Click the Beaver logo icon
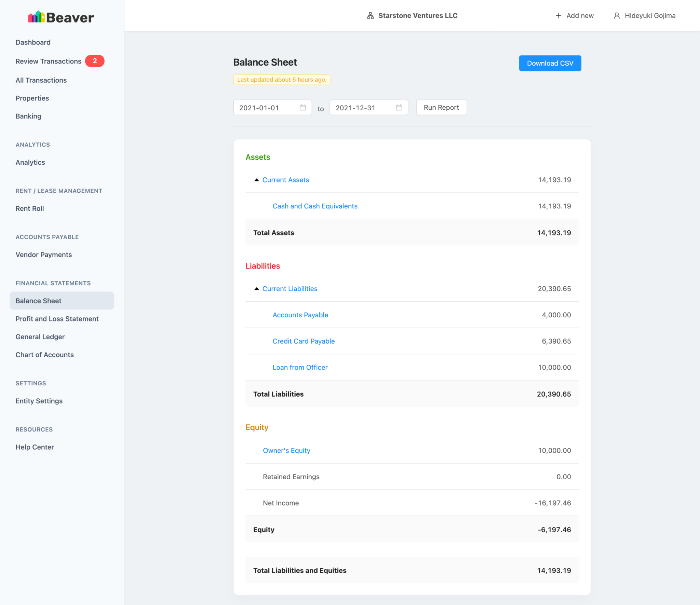Screen dimensions: 700x605 pos(36,17)
